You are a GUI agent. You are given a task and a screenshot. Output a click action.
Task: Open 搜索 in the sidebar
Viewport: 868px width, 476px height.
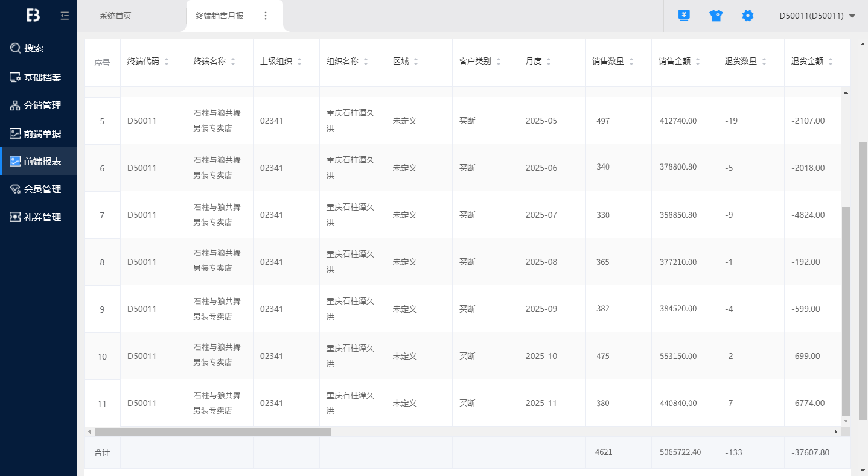coord(34,48)
